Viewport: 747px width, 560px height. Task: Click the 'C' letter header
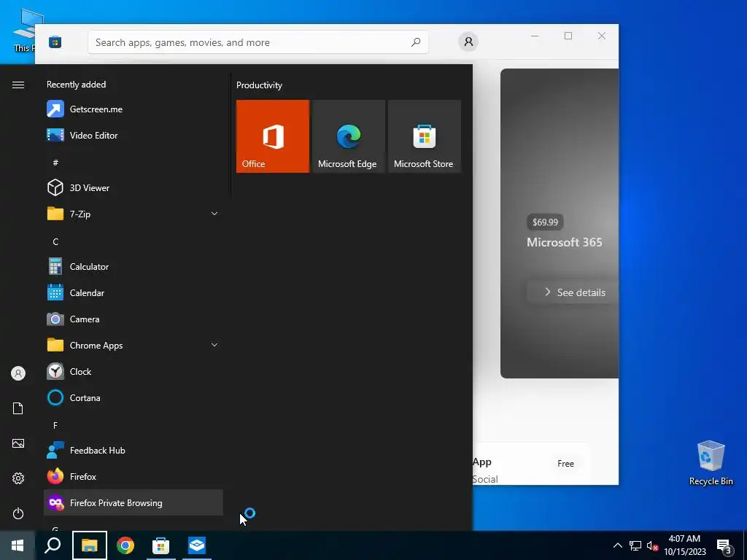coord(55,241)
